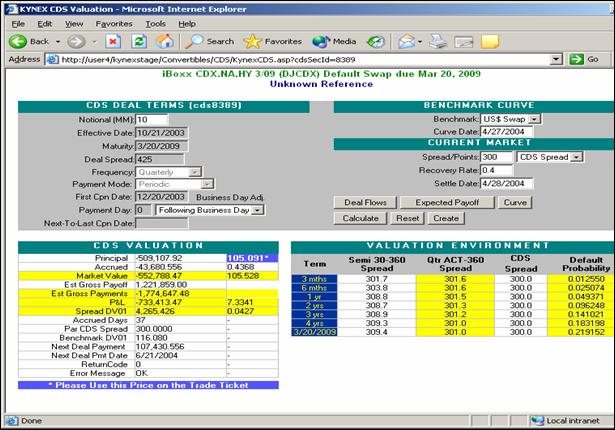Click the Create button
Screen dimensions: 615x430
[446, 218]
